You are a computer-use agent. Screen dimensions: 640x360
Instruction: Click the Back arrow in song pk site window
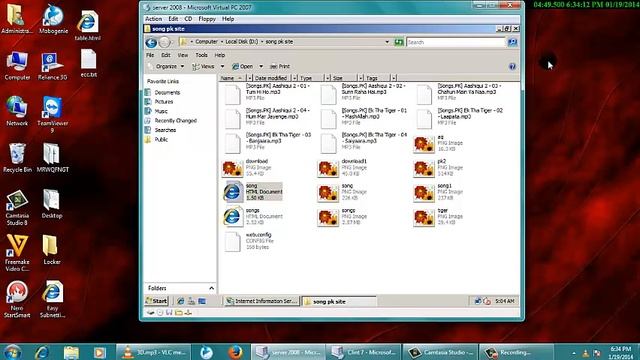[x=151, y=42]
